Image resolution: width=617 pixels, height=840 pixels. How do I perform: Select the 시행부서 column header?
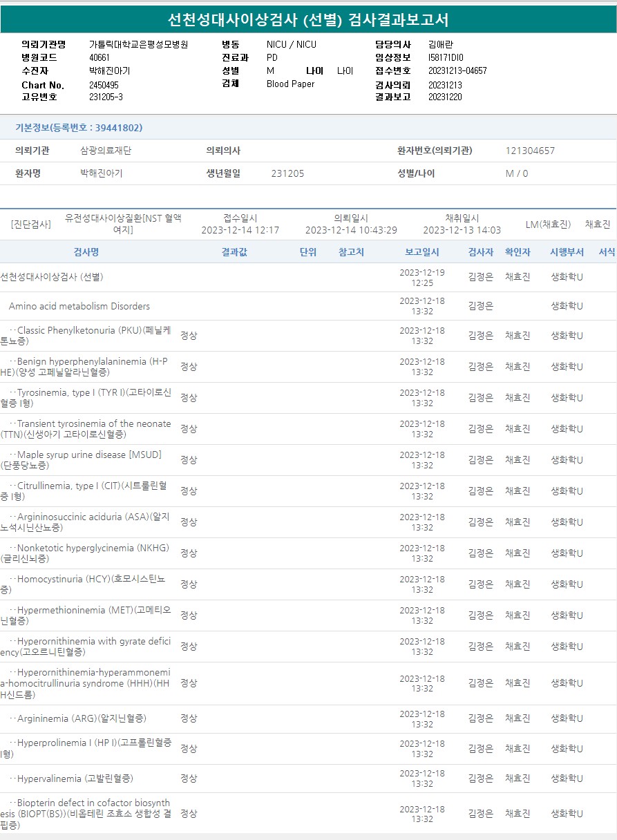[x=567, y=252]
